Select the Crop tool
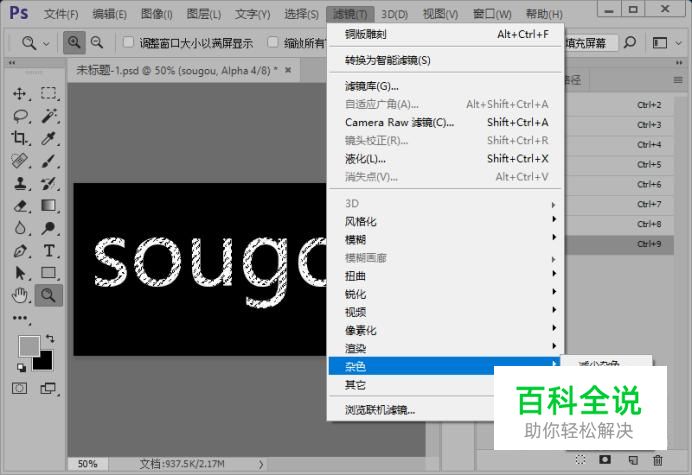692x475 pixels. point(19,138)
